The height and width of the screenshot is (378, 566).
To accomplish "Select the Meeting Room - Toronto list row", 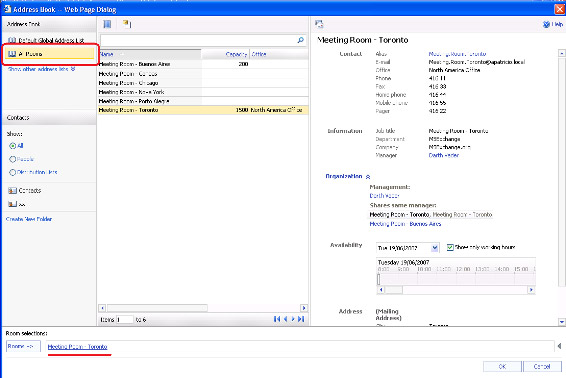I will coord(203,110).
